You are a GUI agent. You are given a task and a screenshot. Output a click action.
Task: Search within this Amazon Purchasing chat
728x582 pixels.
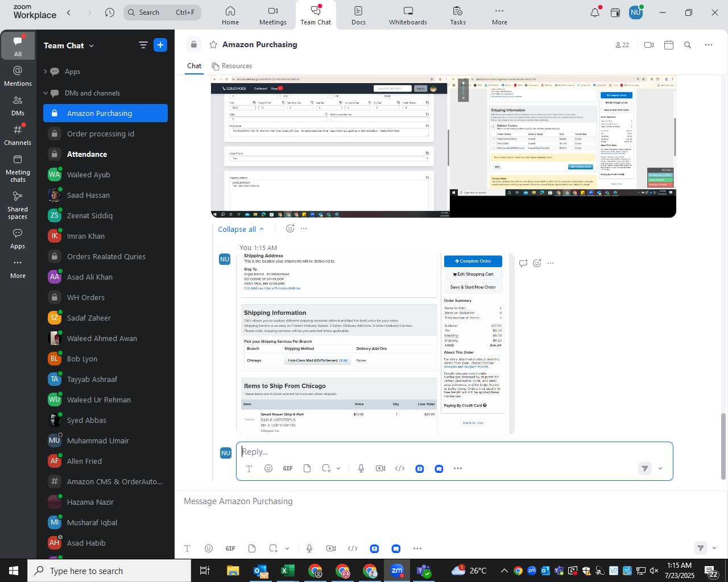pyautogui.click(x=688, y=45)
